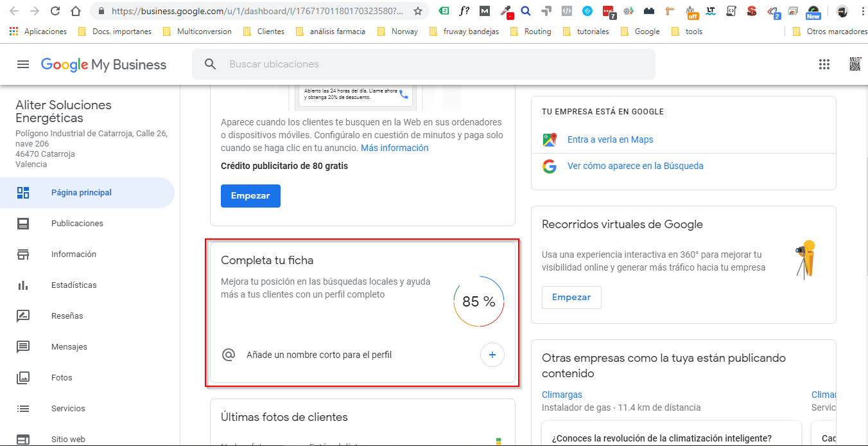Open the main hamburger menu
The image size is (868, 446).
23,64
